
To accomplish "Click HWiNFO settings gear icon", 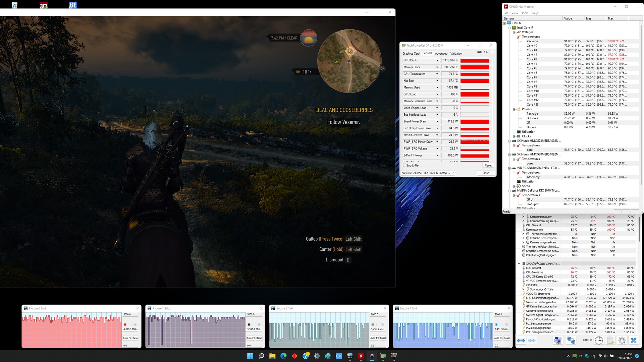I will click(x=622, y=341).
